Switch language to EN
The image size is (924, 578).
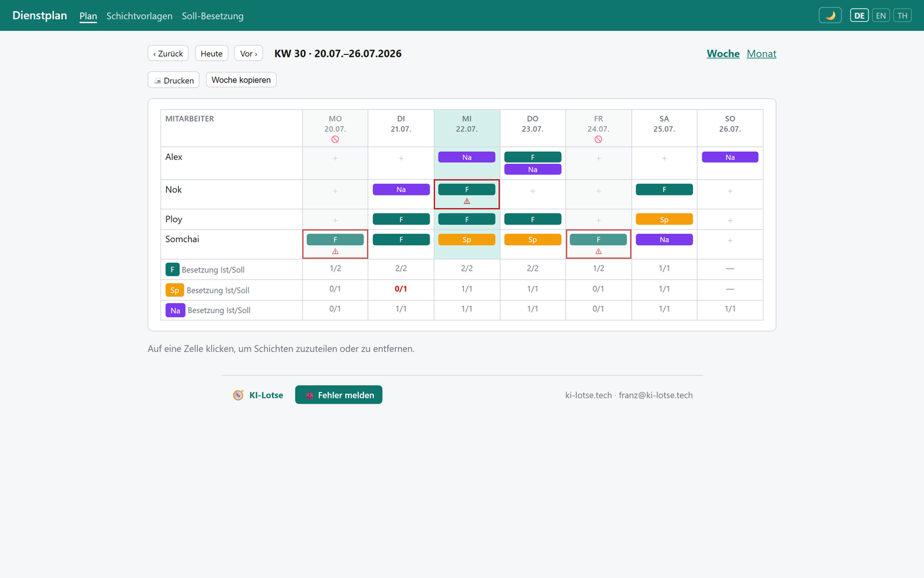[x=880, y=15]
